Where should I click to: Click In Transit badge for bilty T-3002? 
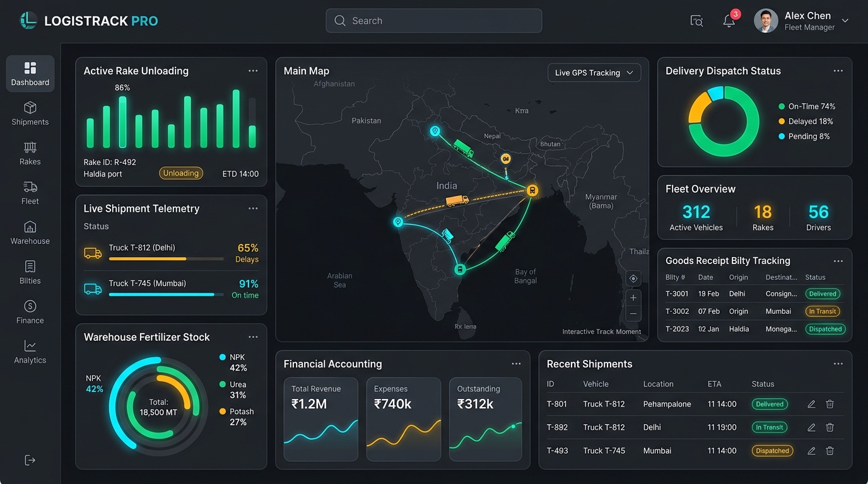click(823, 311)
